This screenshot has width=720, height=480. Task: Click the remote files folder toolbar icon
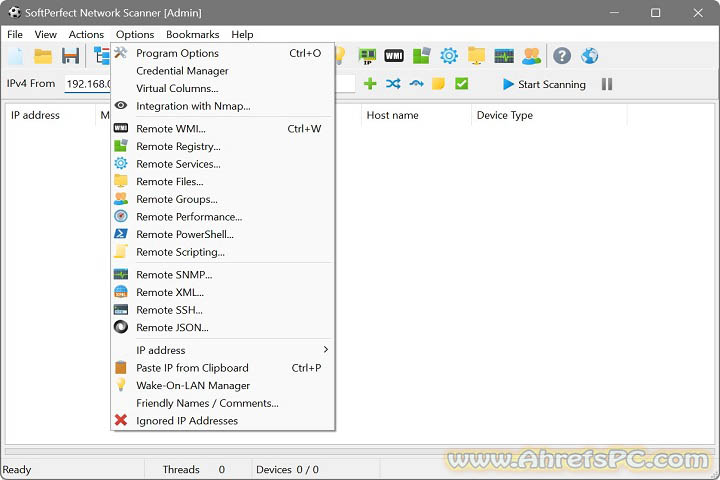(x=477, y=56)
